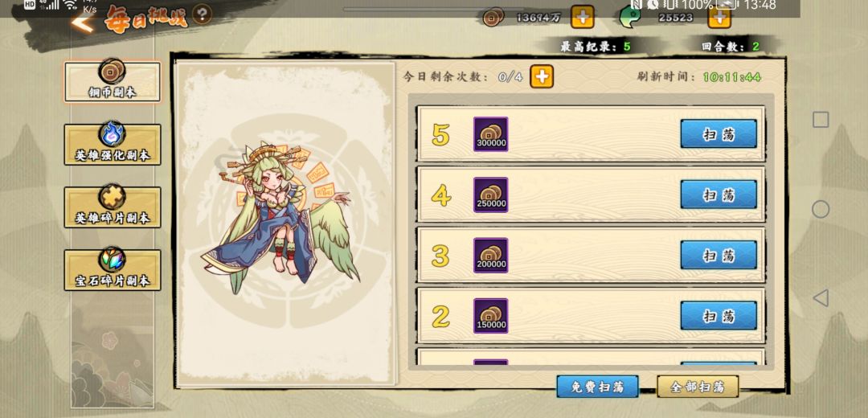Select the 铜币副本 tab
868x418 pixels.
(x=113, y=81)
